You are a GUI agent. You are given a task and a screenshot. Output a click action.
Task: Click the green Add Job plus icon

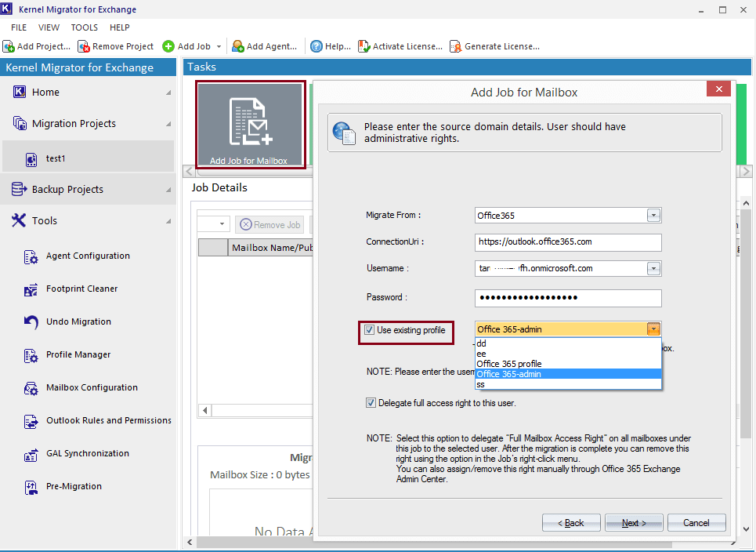click(168, 46)
